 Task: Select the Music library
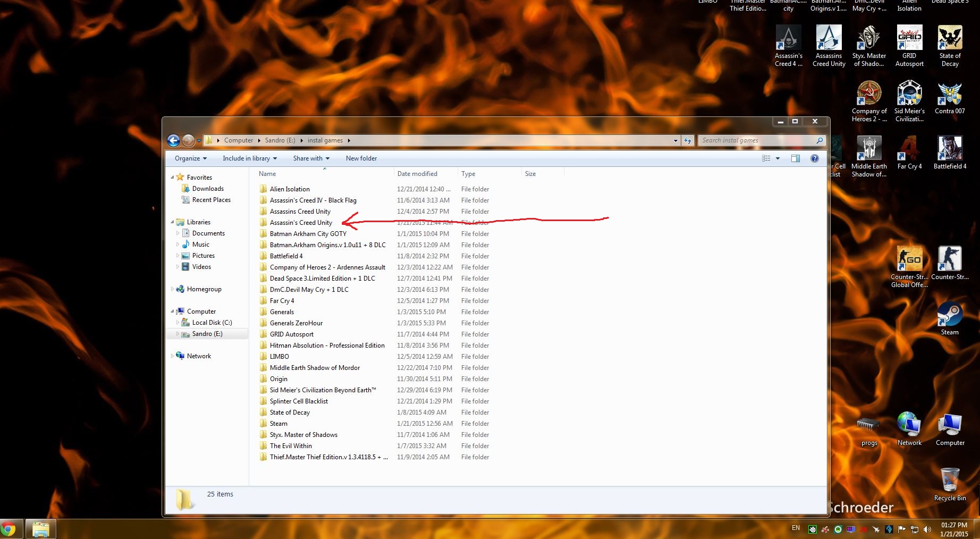coord(200,245)
